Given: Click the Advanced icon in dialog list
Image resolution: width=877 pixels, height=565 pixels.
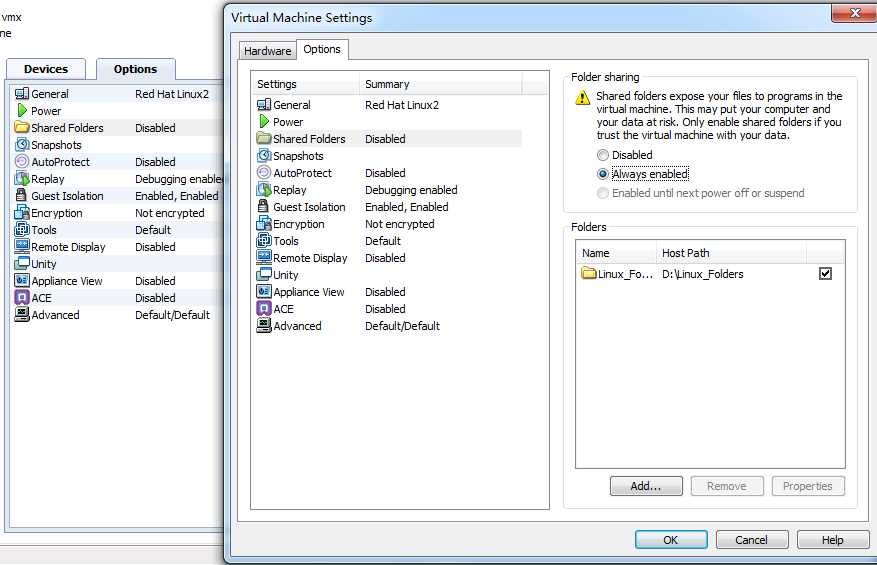Looking at the screenshot, I should [x=263, y=326].
